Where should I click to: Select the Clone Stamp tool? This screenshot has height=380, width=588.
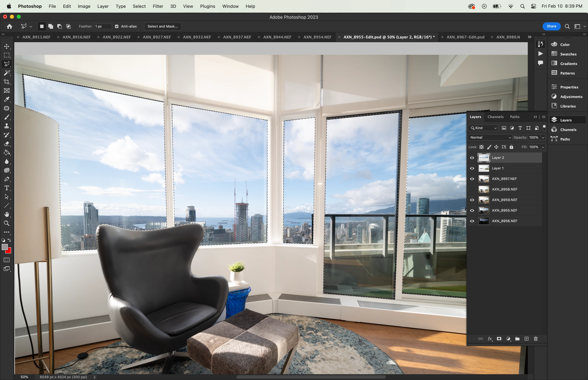(x=7, y=126)
